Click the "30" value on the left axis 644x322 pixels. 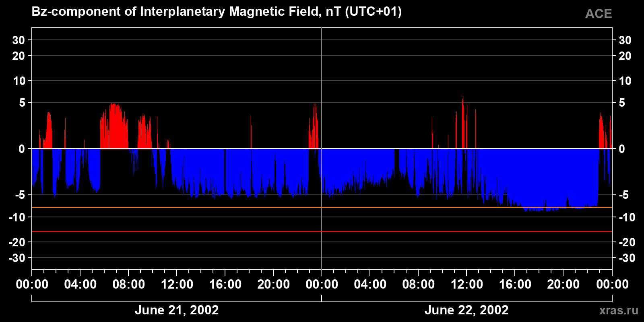tap(19, 40)
